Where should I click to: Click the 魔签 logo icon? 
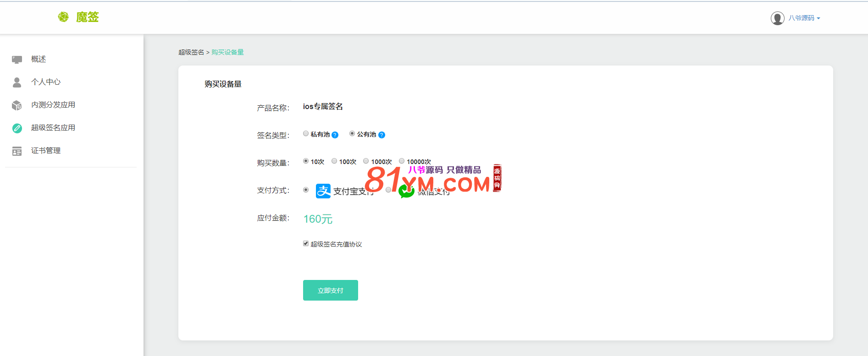coord(63,17)
